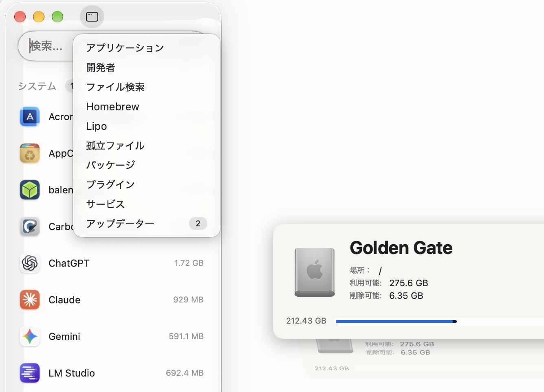Click the sidebar toggle icon in the title bar

pyautogui.click(x=92, y=17)
